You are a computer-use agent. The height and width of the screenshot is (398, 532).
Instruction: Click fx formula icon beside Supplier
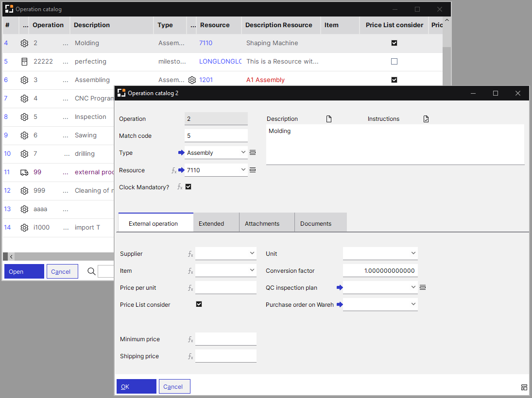190,254
